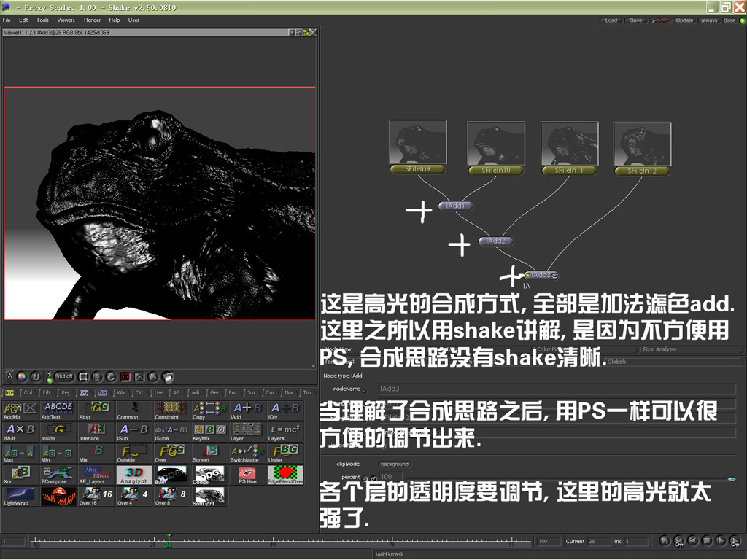Open the Render menu
The width and height of the screenshot is (747, 560).
coord(92,20)
